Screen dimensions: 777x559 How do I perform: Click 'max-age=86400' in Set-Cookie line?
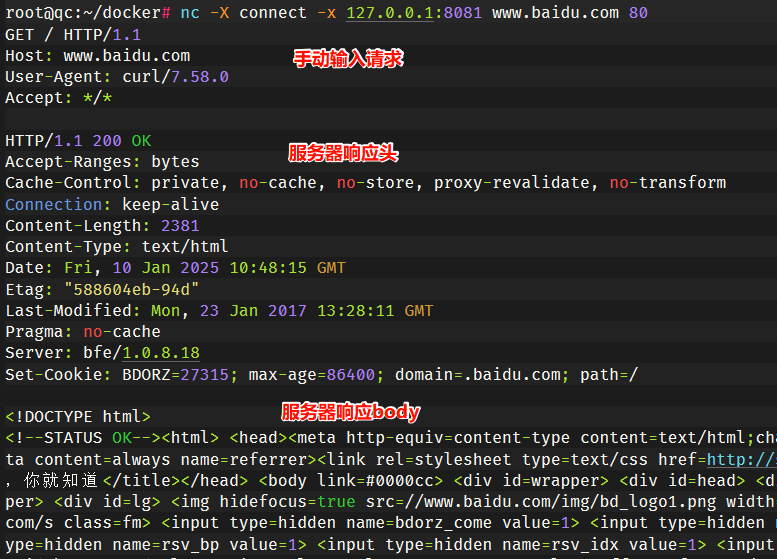[312, 374]
